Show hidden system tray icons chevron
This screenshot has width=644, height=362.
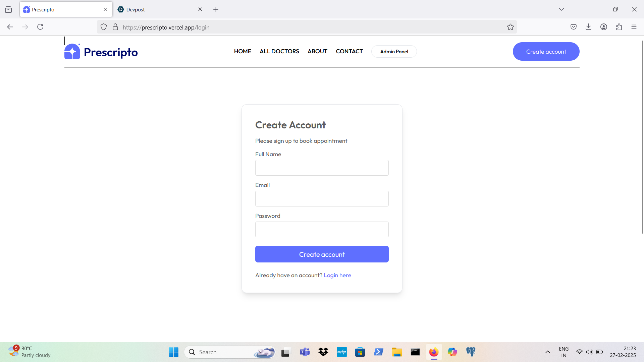547,352
